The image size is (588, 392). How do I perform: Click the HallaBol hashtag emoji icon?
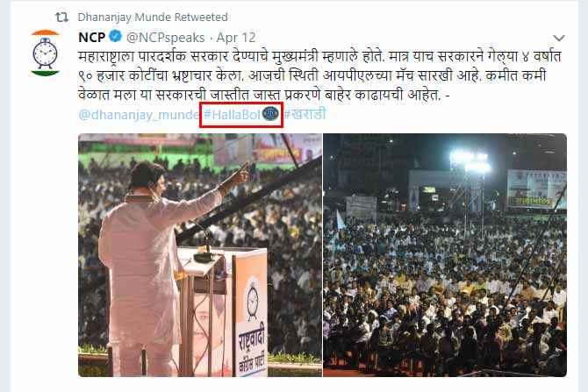pos(270,113)
